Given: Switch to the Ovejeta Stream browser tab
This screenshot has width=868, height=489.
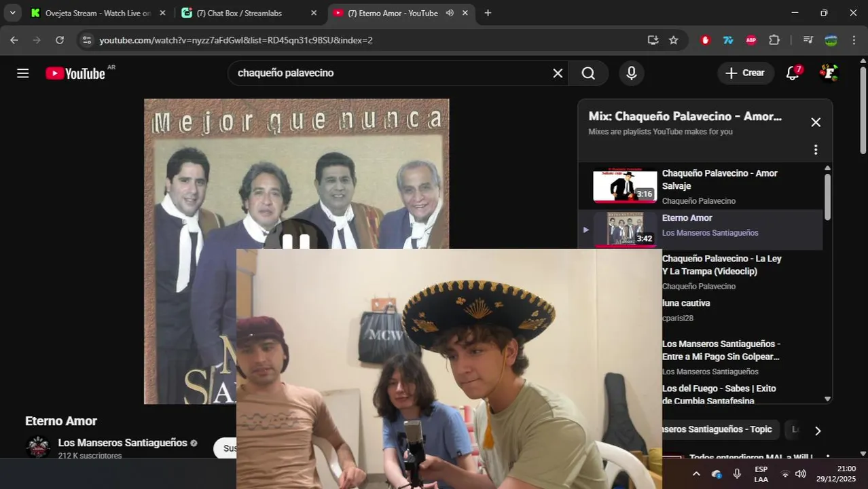Looking at the screenshot, I should [x=90, y=13].
